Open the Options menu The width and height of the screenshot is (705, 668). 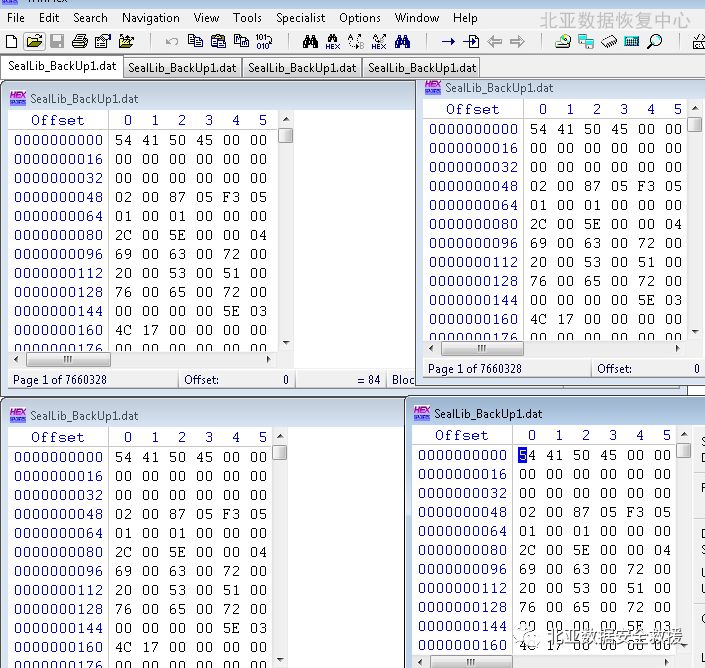[x=360, y=18]
